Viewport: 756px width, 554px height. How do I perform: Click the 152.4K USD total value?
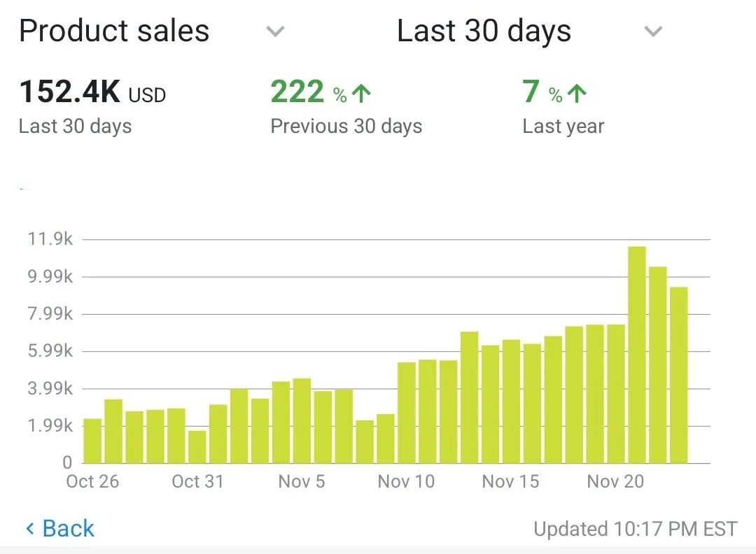(x=92, y=93)
